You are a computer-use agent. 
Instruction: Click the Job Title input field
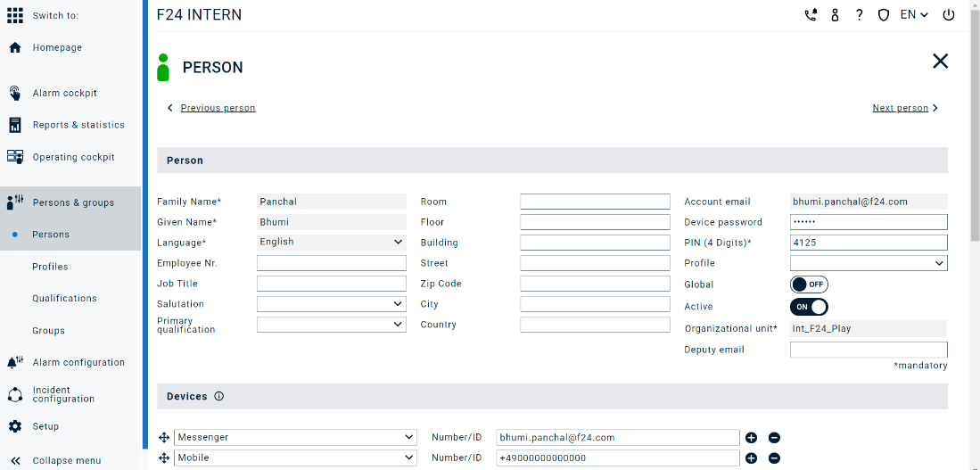click(x=331, y=284)
